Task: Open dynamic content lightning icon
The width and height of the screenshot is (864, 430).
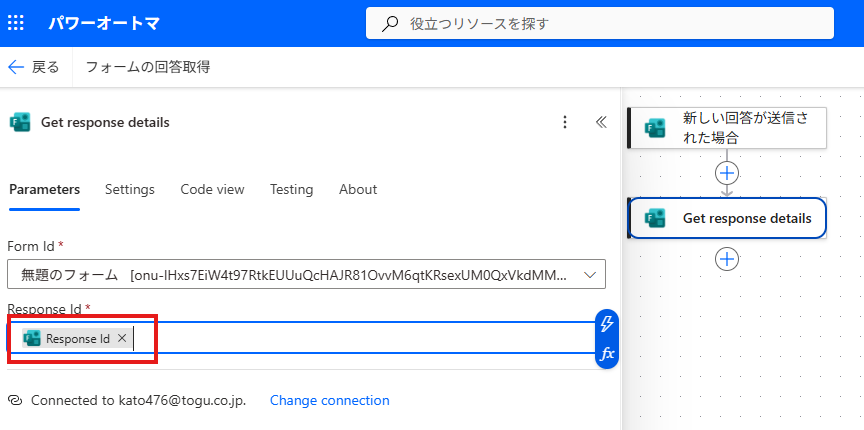Action: (x=607, y=324)
